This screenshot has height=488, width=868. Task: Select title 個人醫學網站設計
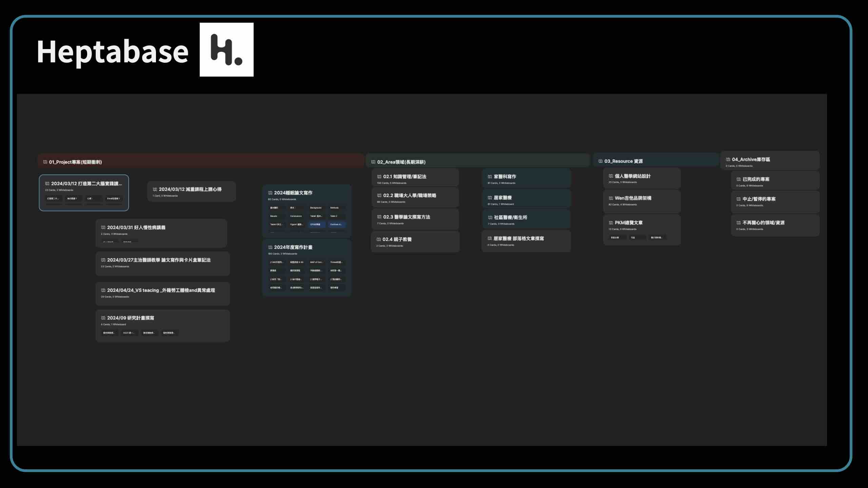[x=633, y=176]
